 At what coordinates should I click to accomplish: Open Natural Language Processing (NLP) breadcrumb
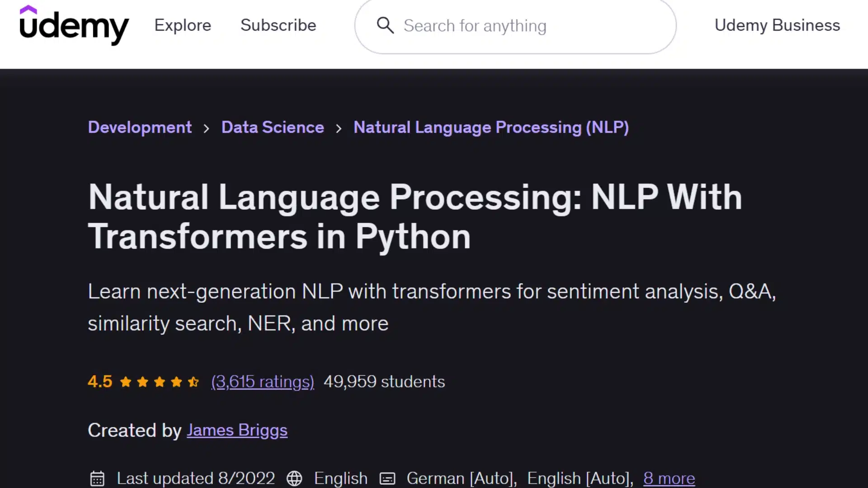click(491, 127)
